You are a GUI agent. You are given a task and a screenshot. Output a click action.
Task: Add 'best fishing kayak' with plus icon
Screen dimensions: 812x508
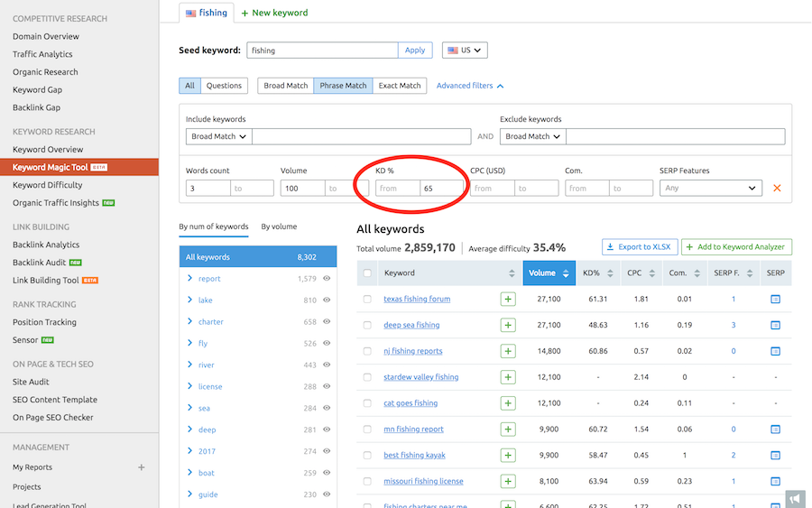click(x=507, y=455)
